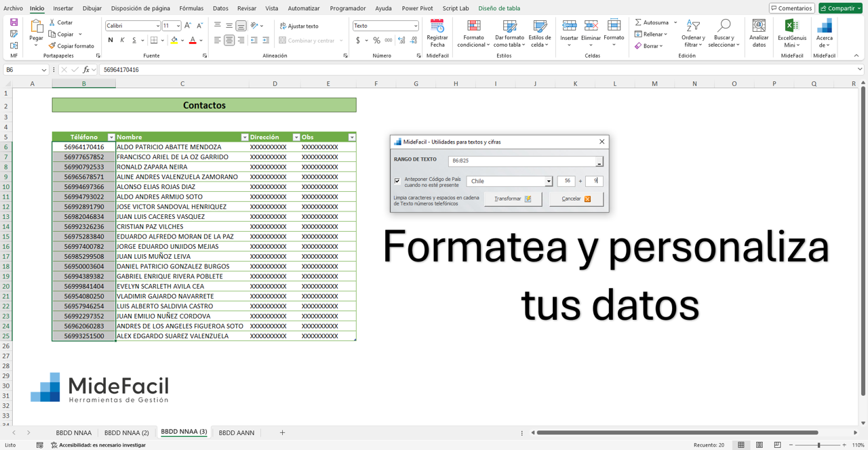The image size is (868, 450).
Task: Click Ordenar y filtrar icon
Action: click(x=693, y=26)
